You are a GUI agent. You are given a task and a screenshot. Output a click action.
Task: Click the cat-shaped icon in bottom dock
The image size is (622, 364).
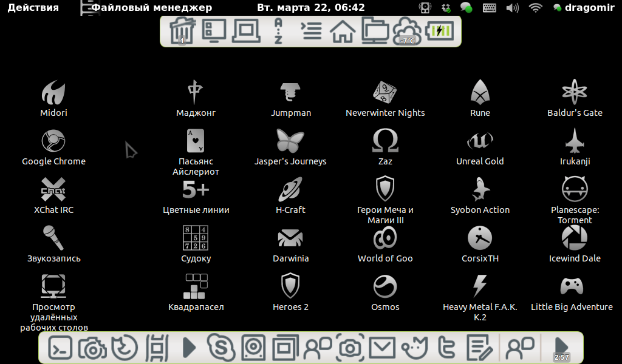click(414, 348)
